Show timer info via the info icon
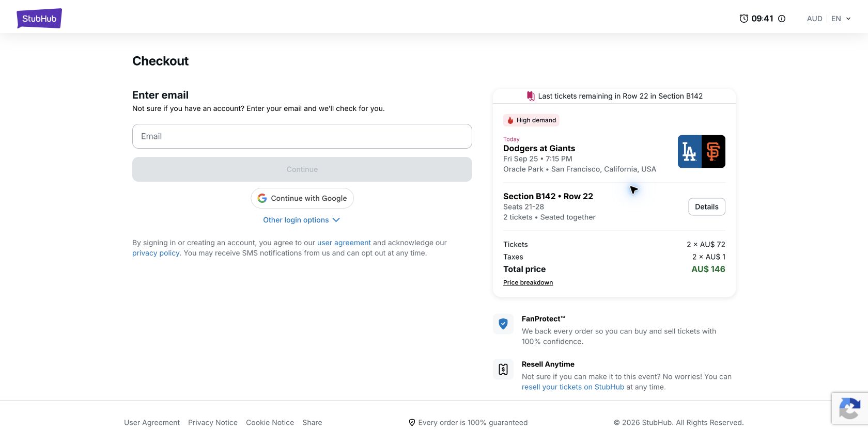This screenshot has height=431, width=868. (782, 19)
